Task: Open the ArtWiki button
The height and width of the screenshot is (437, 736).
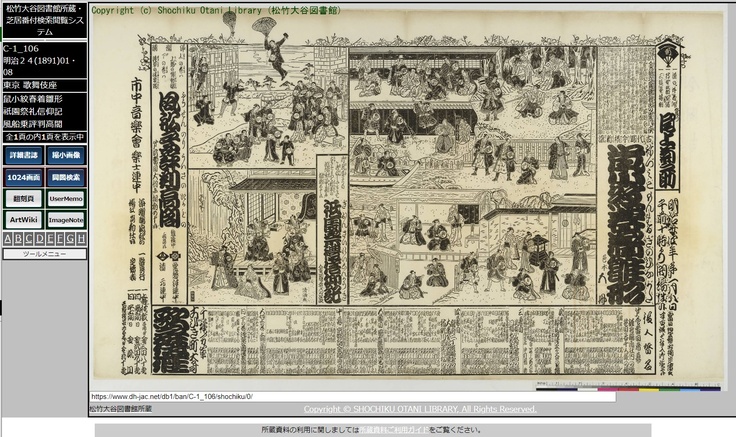Action: tap(23, 219)
